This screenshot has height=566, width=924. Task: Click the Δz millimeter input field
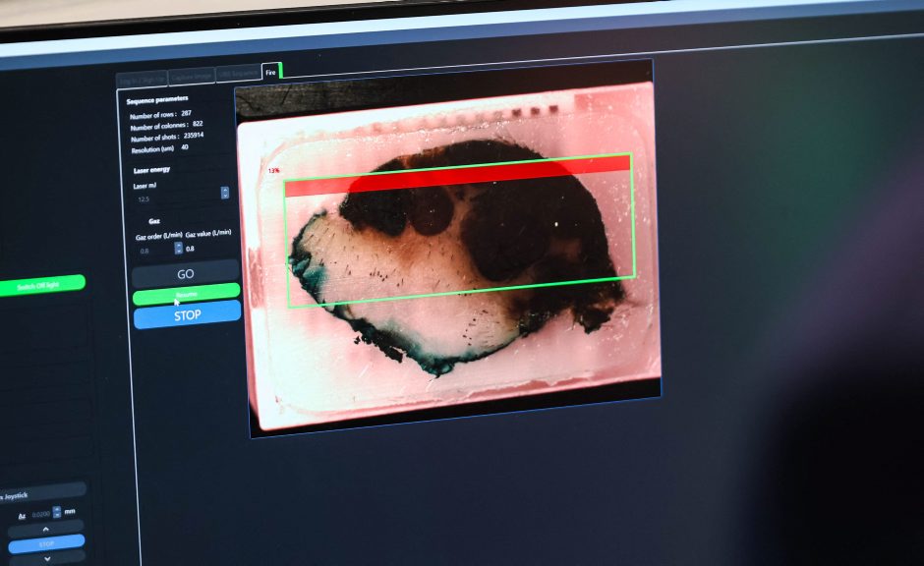point(38,514)
